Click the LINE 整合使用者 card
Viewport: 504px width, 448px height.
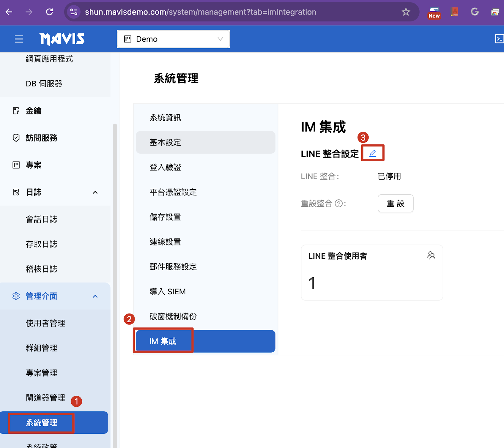click(372, 273)
